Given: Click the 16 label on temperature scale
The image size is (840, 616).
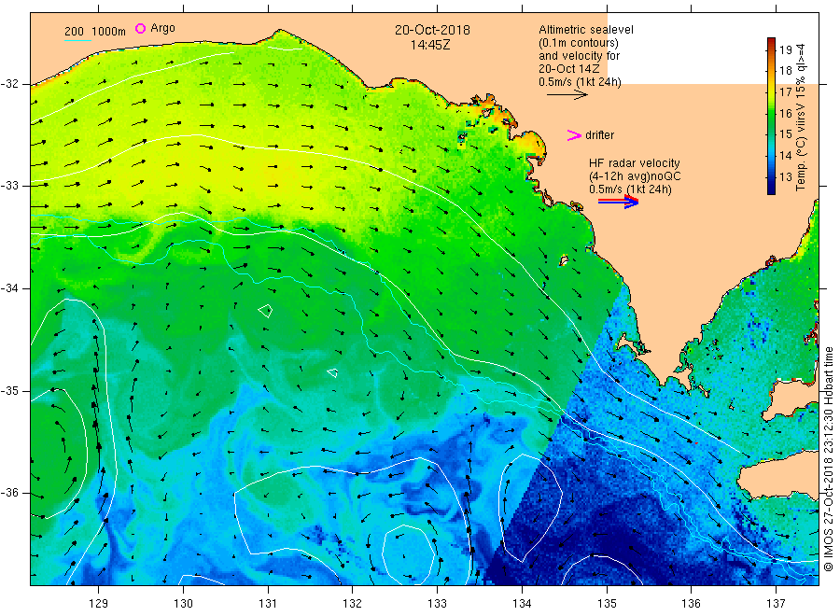Looking at the screenshot, I should 785,113.
